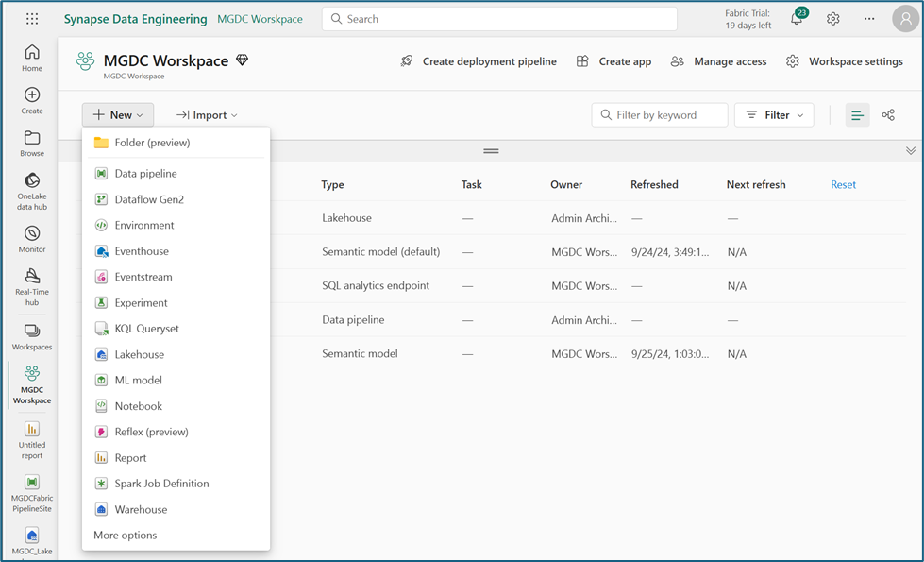Click the MGDC Worskpace logo beside title
Image resolution: width=924 pixels, height=562 pixels.
pos(86,61)
